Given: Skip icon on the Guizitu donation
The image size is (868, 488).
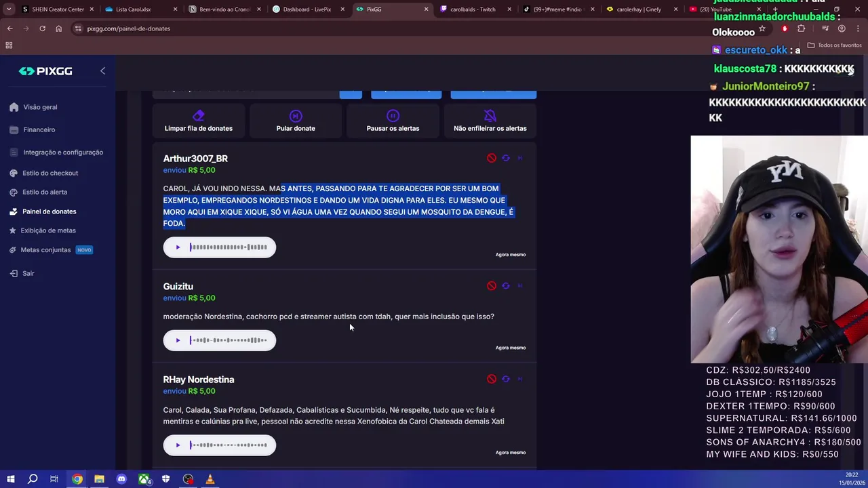Looking at the screenshot, I should tap(520, 286).
